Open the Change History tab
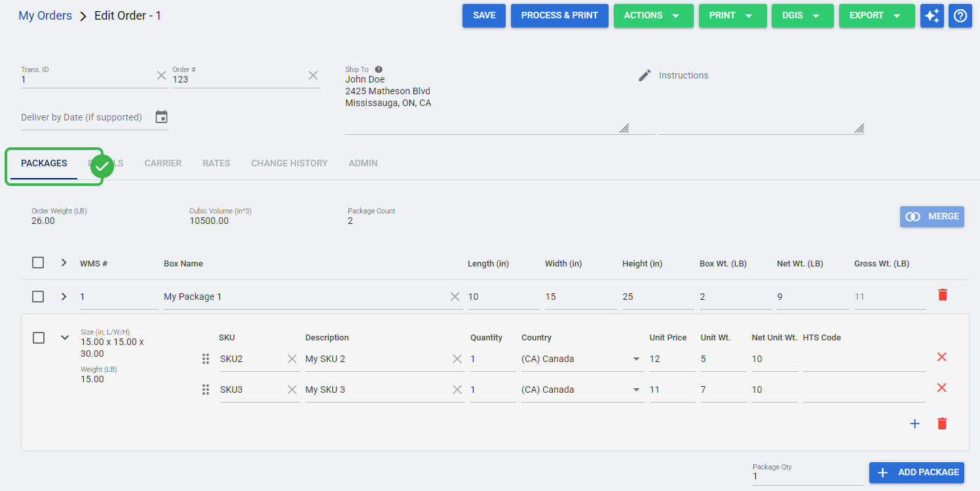Screen dimensions: 980x491 [x=290, y=163]
